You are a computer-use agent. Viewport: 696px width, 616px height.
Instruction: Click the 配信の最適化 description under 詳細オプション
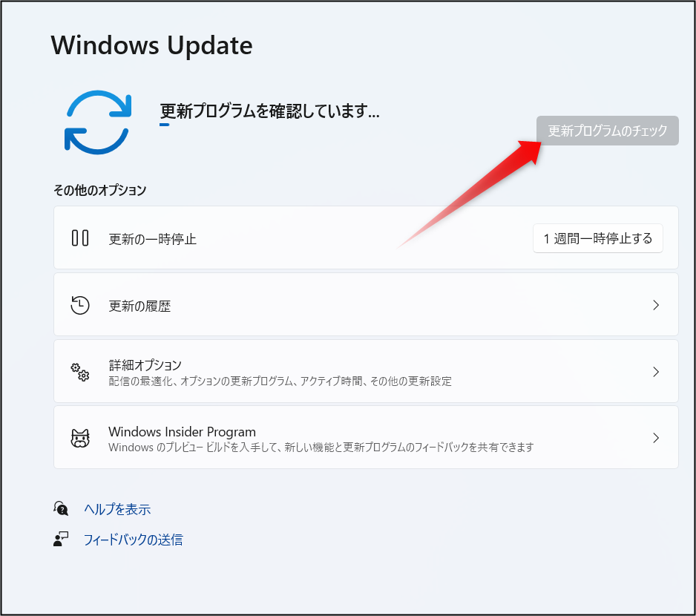pos(280,381)
